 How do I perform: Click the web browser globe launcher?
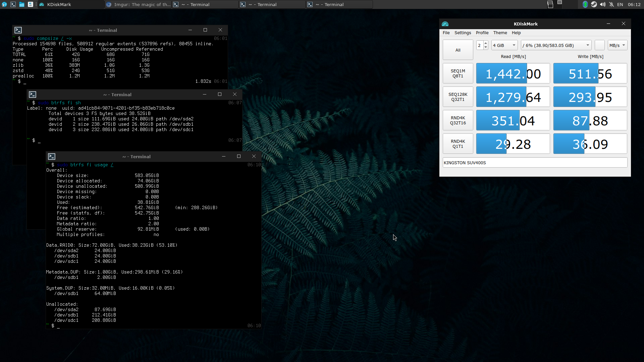tap(4, 4)
